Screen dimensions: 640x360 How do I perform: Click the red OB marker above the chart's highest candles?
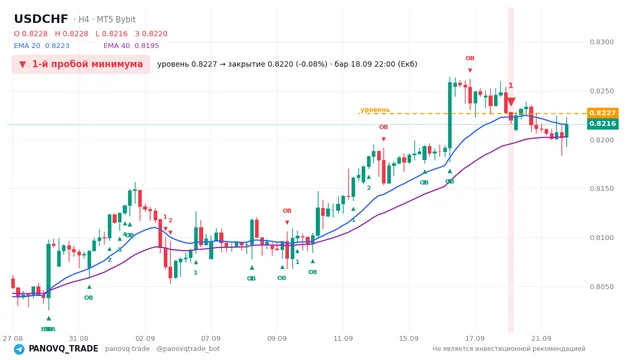point(470,58)
